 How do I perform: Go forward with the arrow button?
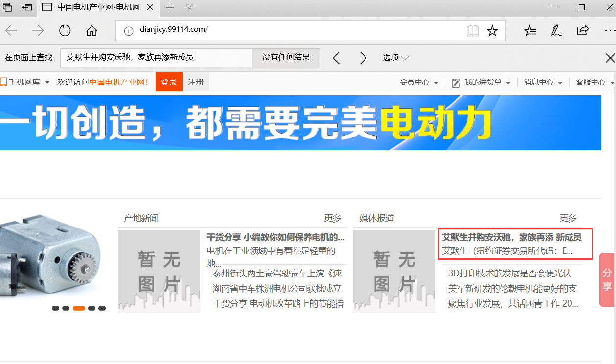(38, 31)
